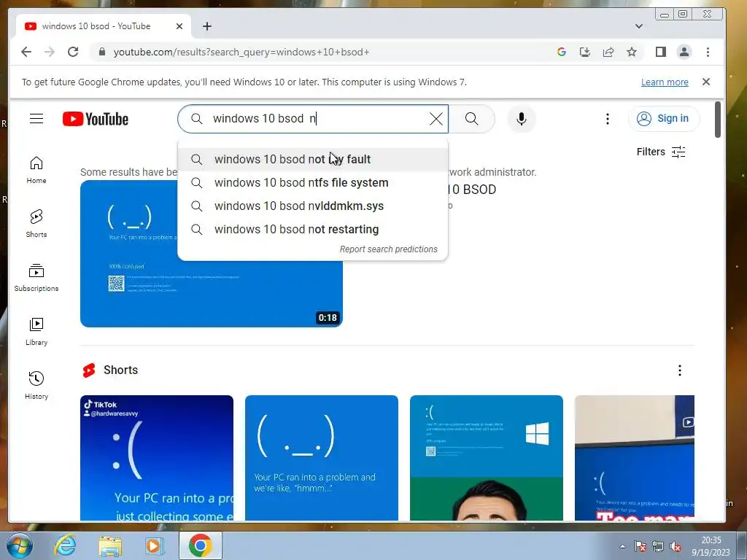
Task: Click muted volume icon in tray
Action: point(675,546)
